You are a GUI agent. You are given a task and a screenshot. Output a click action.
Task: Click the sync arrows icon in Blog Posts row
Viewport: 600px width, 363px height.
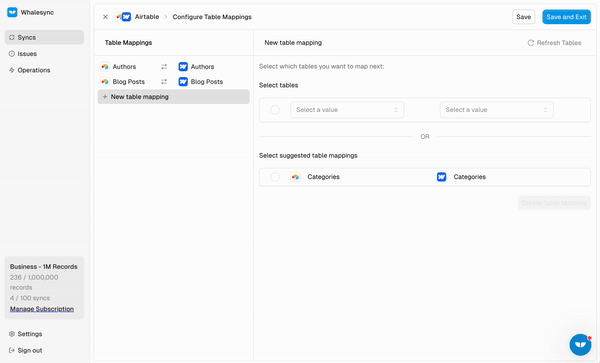click(164, 82)
